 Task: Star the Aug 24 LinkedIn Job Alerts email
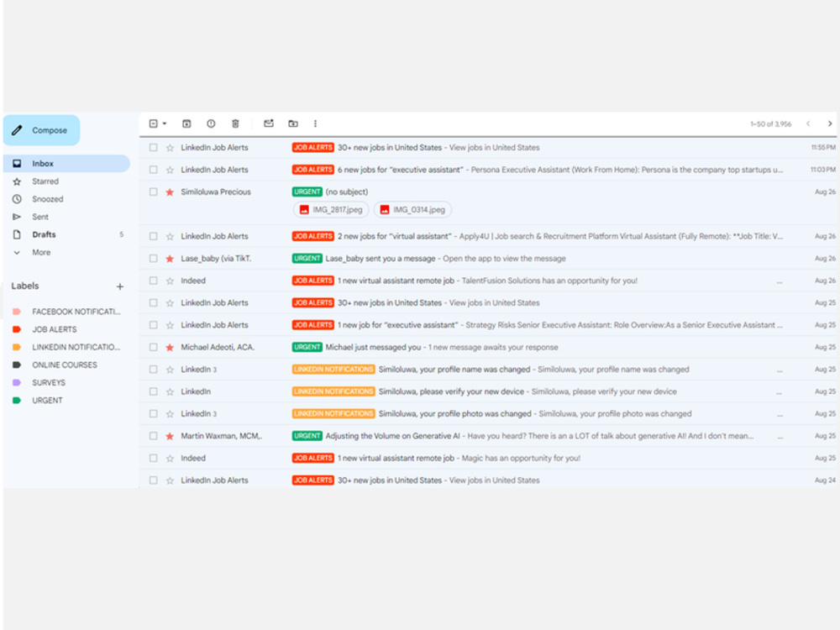point(170,480)
